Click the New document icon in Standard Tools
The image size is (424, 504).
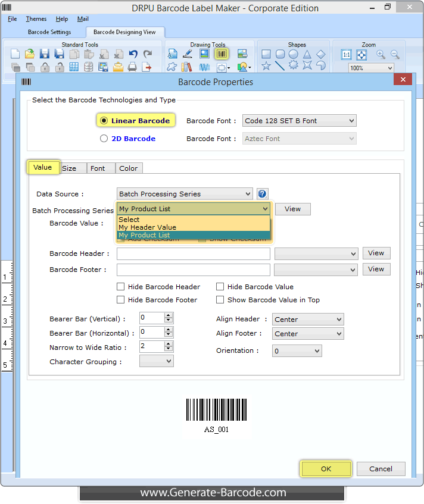[15, 54]
